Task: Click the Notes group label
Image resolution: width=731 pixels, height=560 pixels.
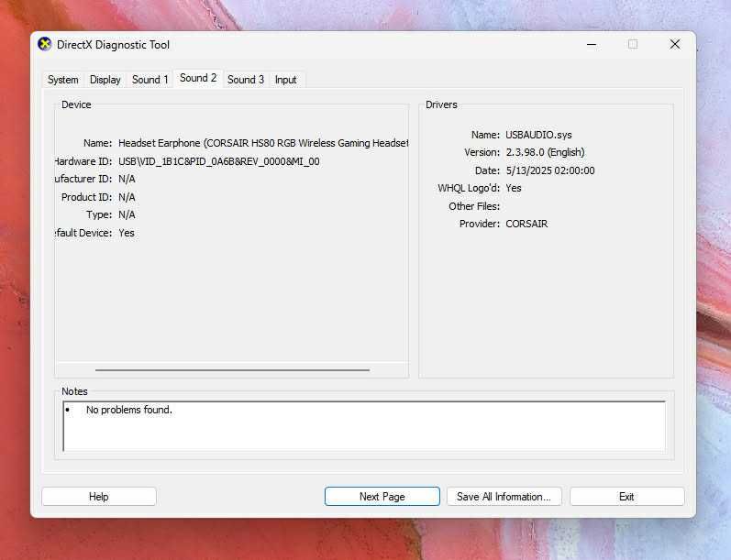Action: (74, 391)
